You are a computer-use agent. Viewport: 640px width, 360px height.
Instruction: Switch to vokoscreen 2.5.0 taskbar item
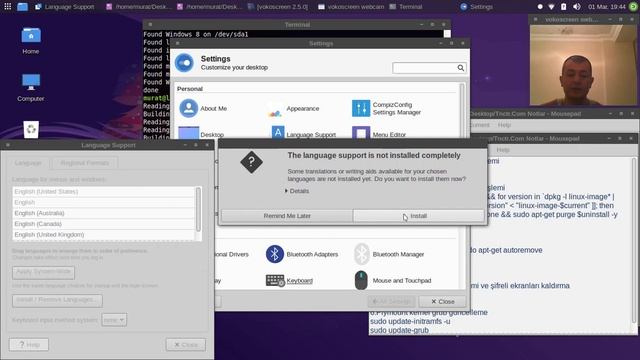click(x=278, y=7)
